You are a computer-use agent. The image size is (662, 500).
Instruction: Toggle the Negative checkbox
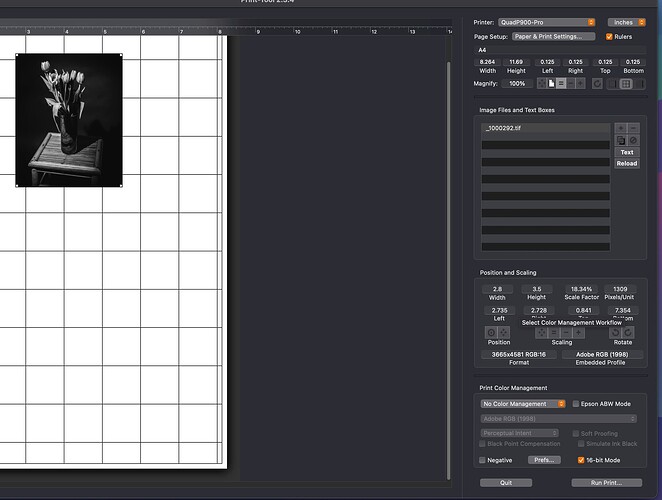click(x=482, y=460)
